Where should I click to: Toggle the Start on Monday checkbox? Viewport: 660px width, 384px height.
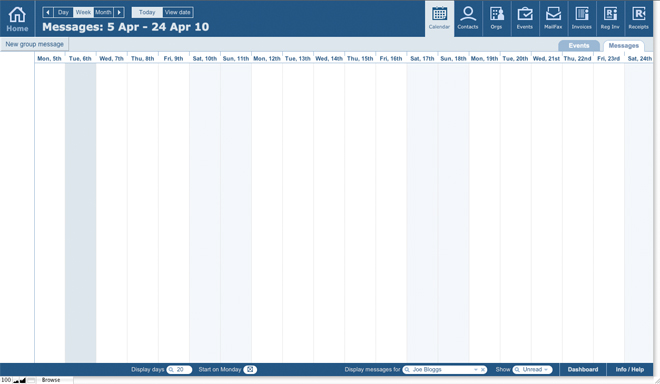tap(250, 369)
